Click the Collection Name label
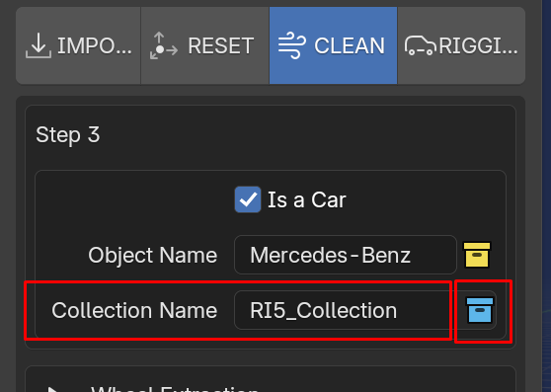Viewport: 551px width, 392px height. tap(134, 310)
